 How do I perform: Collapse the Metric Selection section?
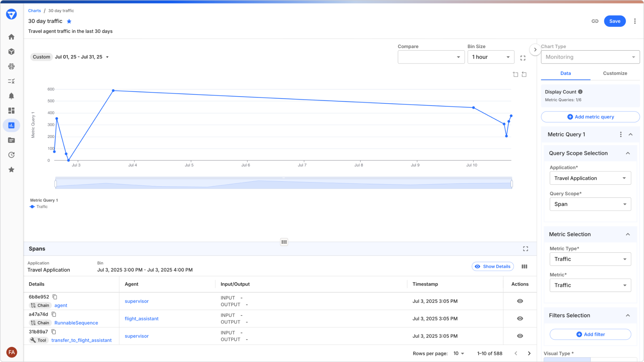628,234
